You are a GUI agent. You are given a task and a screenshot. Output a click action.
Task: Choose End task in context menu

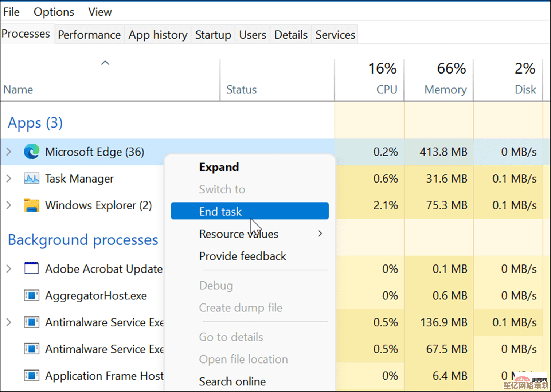tap(250, 211)
